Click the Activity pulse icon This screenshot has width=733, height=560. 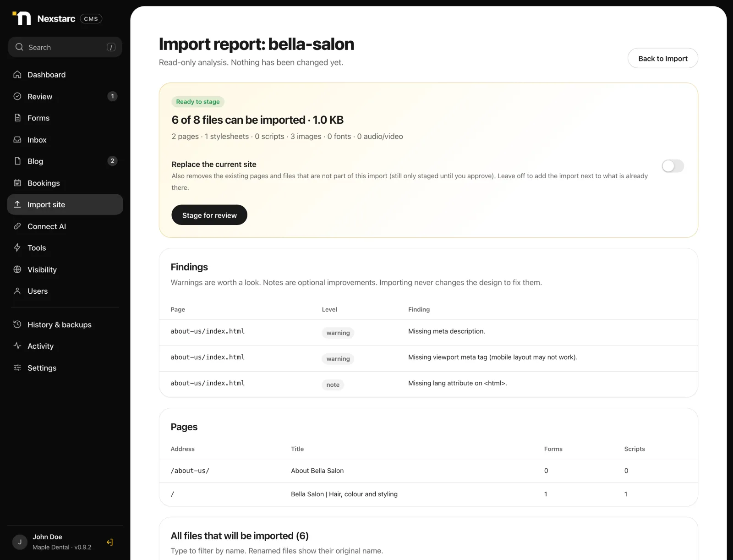(17, 346)
